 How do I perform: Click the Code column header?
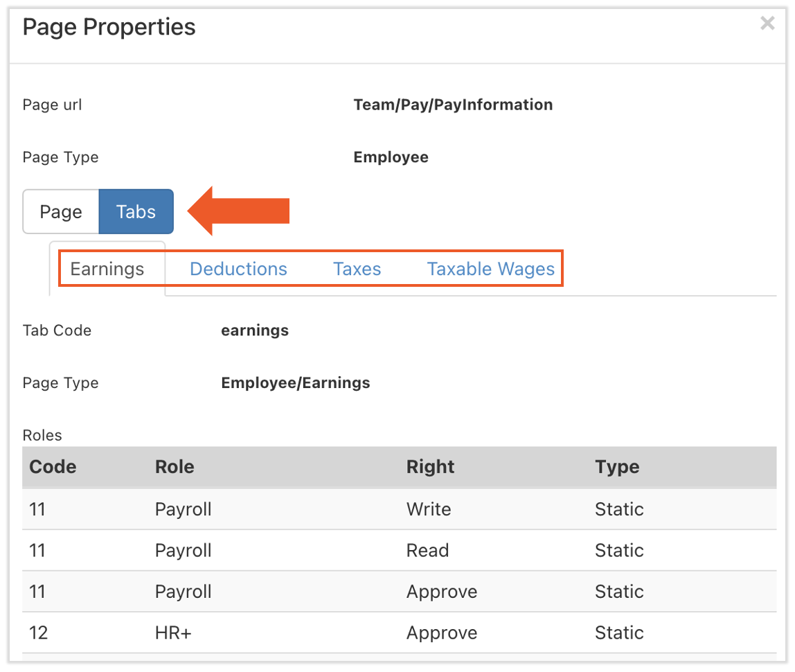click(x=53, y=467)
